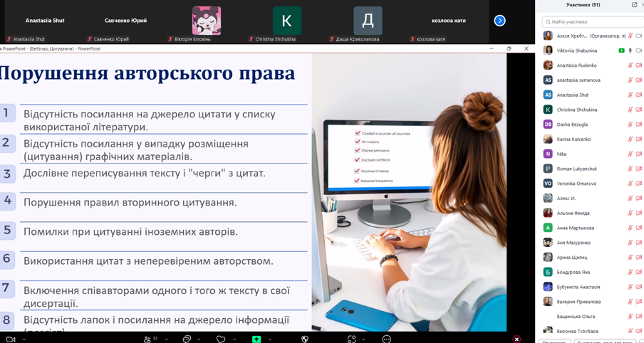The image size is (644, 343).
Task: Toggle Viktoriia Shabunina's microphone icon
Action: 630,51
